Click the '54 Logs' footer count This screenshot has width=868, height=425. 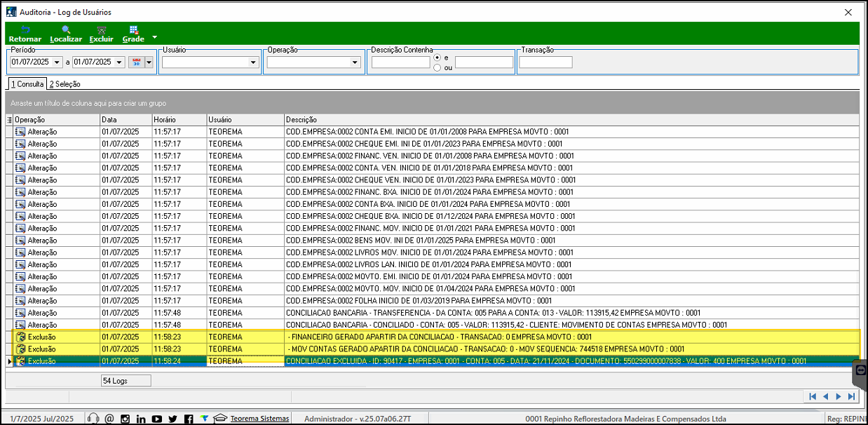click(x=126, y=381)
